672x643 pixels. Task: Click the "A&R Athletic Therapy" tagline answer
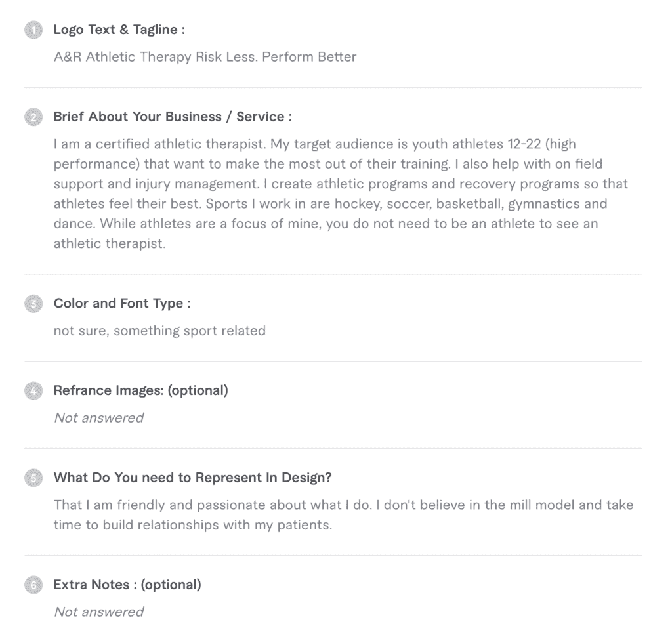pos(205,57)
